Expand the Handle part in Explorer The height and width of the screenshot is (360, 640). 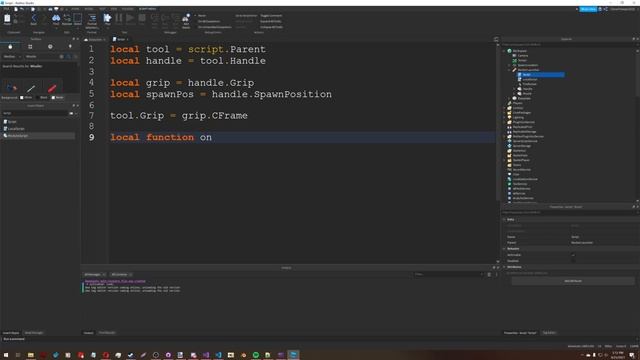pos(514,89)
